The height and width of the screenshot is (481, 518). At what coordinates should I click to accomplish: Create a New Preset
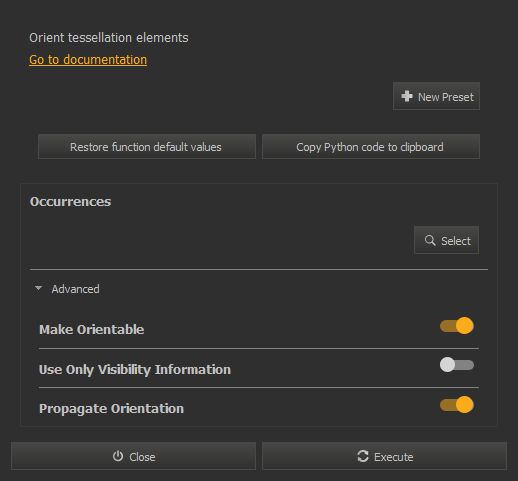436,96
